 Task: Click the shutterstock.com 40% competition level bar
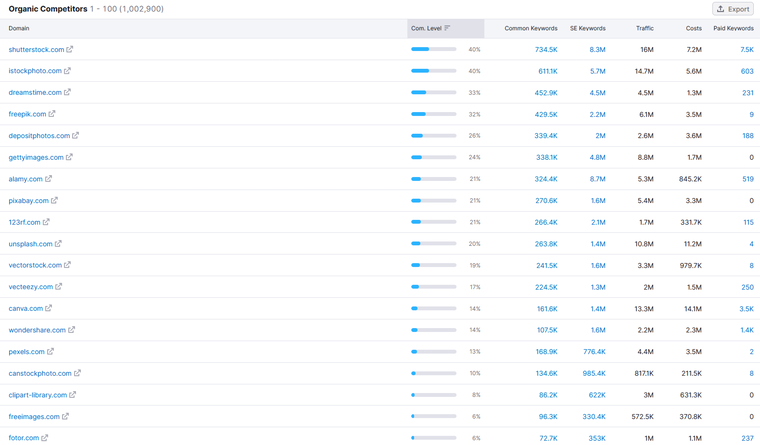point(433,49)
